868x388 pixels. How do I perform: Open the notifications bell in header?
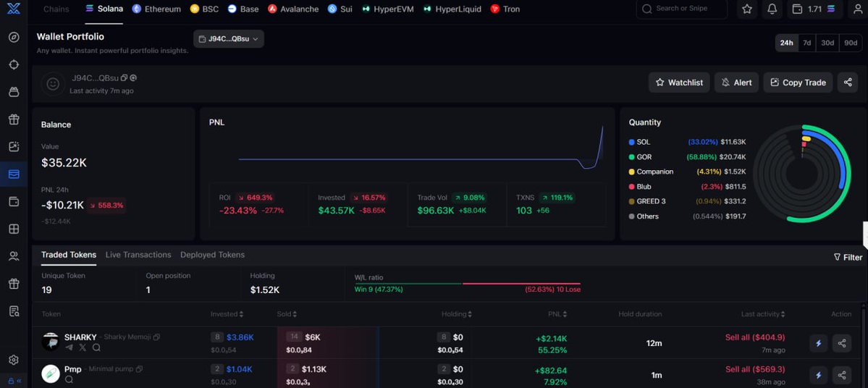coord(772,9)
